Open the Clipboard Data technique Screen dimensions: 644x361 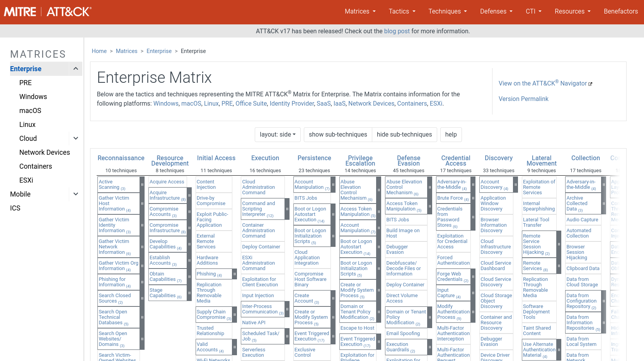pyautogui.click(x=583, y=269)
